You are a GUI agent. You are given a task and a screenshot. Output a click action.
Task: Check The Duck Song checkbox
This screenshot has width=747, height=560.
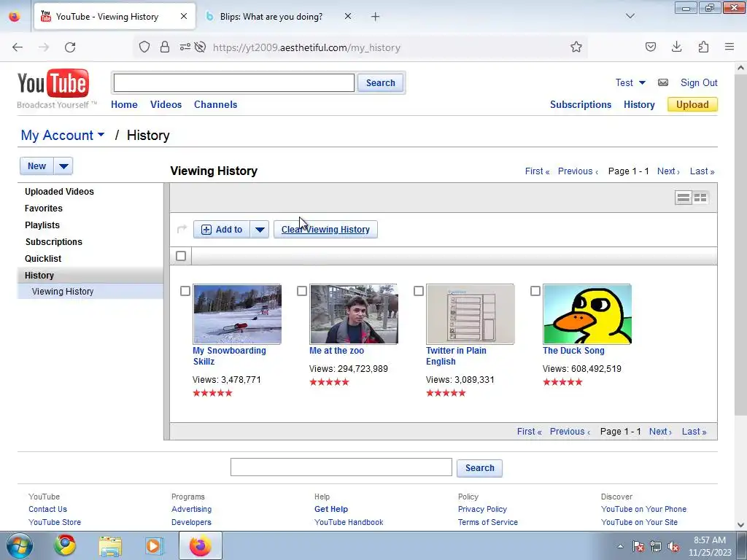535,291
